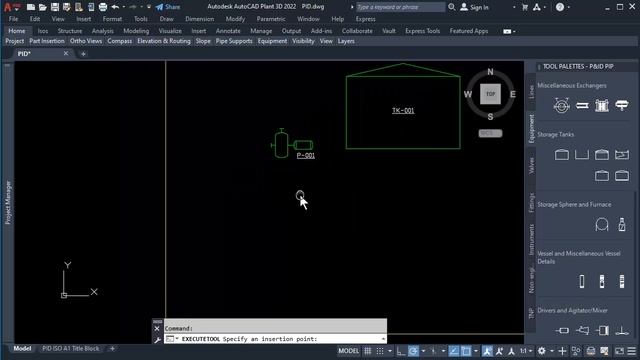The width and height of the screenshot is (640, 360).
Task: Select the first driver symbol in Drivers group
Action: [562, 330]
